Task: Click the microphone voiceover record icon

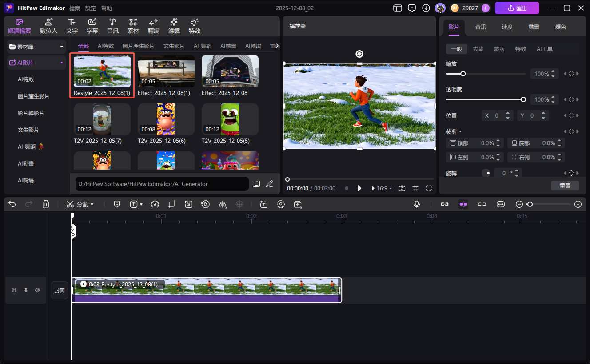Action: coord(417,204)
